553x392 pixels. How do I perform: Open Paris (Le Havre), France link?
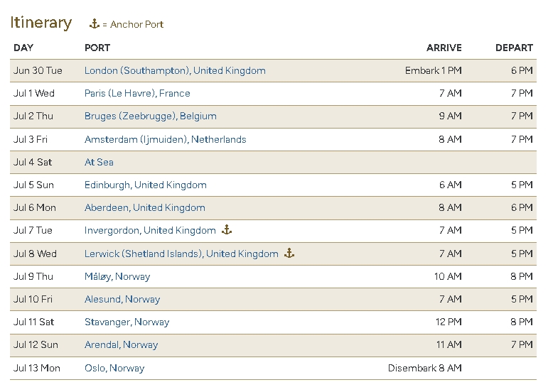pyautogui.click(x=137, y=93)
